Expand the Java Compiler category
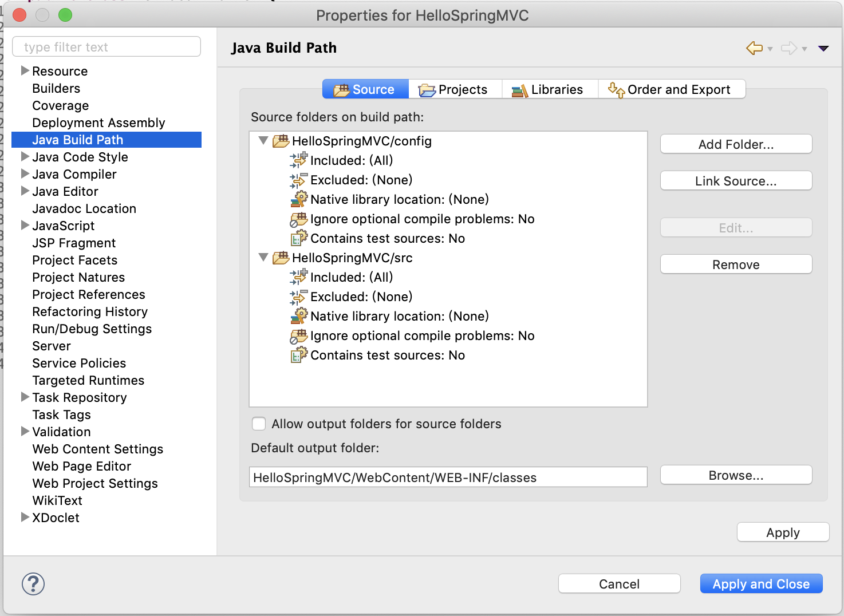Image resolution: width=844 pixels, height=616 pixels. pos(25,173)
